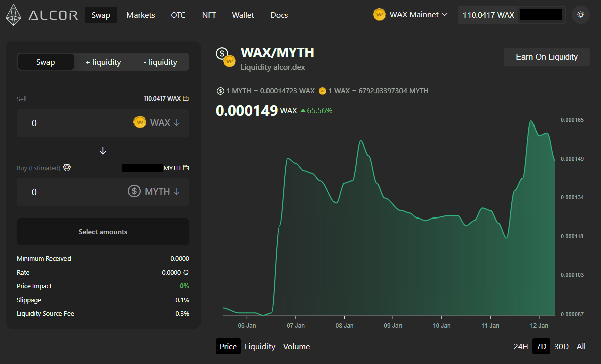The height and width of the screenshot is (364, 601).
Task: Click the MYTH dollar token icon in Buy field
Action: (134, 191)
